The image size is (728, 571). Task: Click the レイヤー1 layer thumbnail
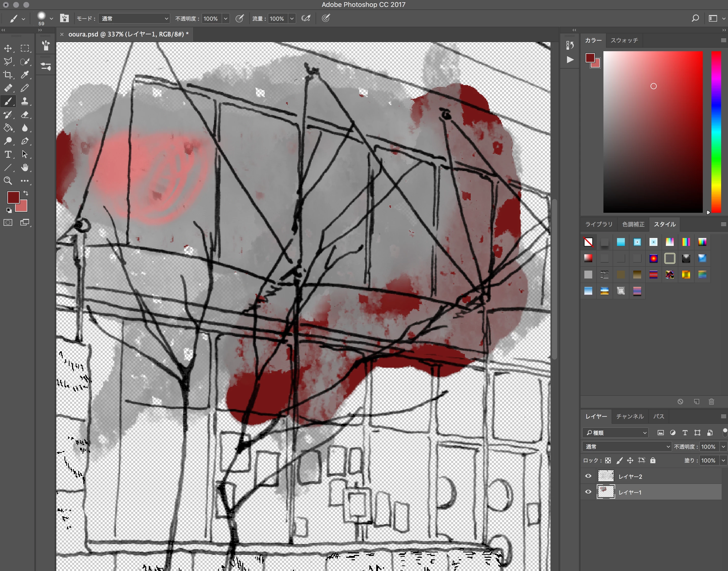point(606,492)
